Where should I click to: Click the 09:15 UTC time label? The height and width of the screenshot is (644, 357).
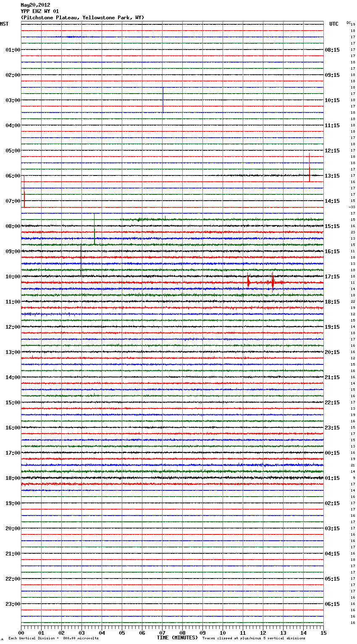pyautogui.click(x=332, y=75)
